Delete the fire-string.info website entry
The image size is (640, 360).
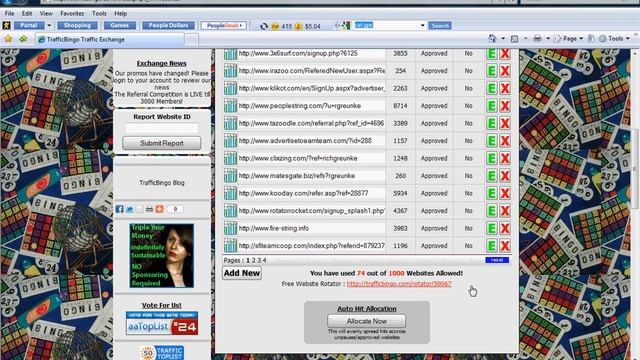505,229
